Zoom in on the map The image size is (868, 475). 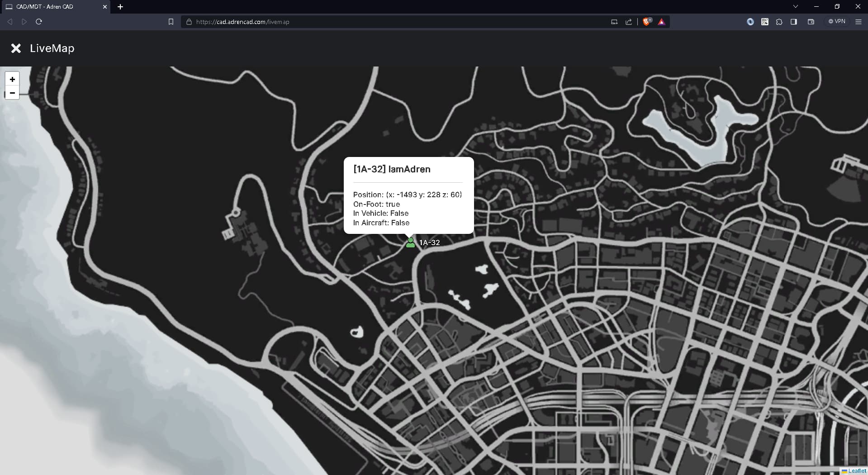[12, 79]
